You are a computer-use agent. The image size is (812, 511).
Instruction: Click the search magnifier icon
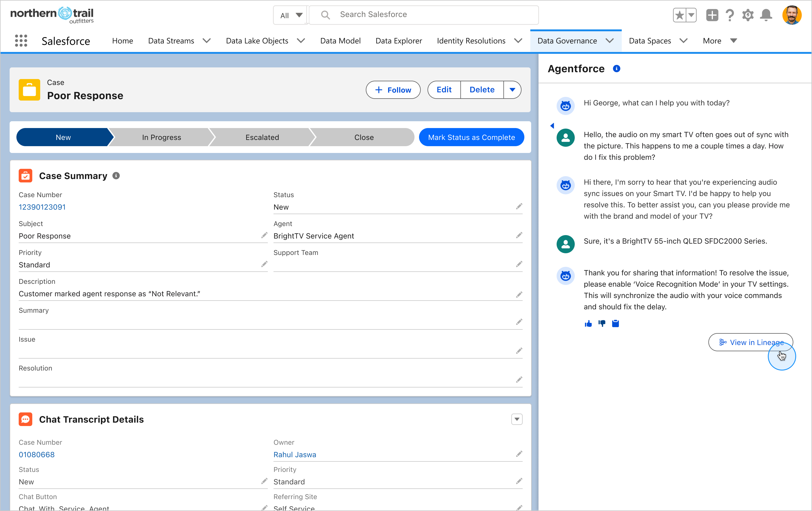[325, 15]
